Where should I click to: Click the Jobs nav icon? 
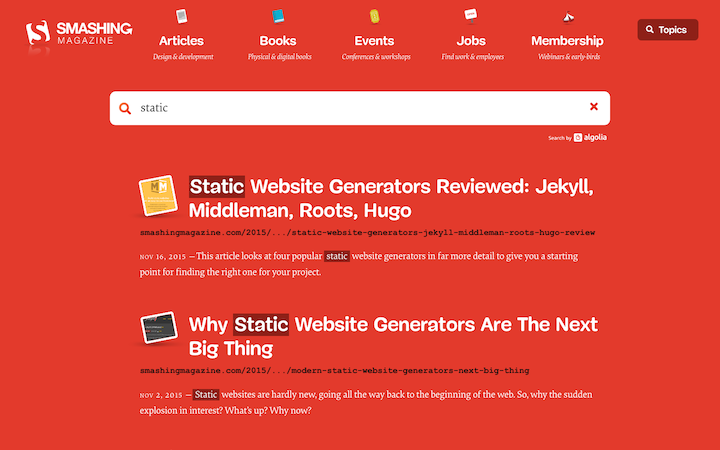point(470,15)
